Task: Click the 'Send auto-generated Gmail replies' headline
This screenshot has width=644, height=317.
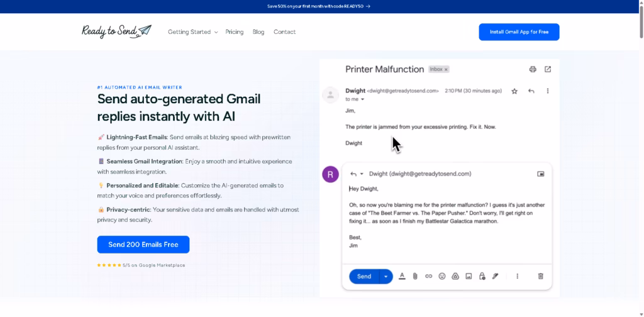Action: [179, 108]
